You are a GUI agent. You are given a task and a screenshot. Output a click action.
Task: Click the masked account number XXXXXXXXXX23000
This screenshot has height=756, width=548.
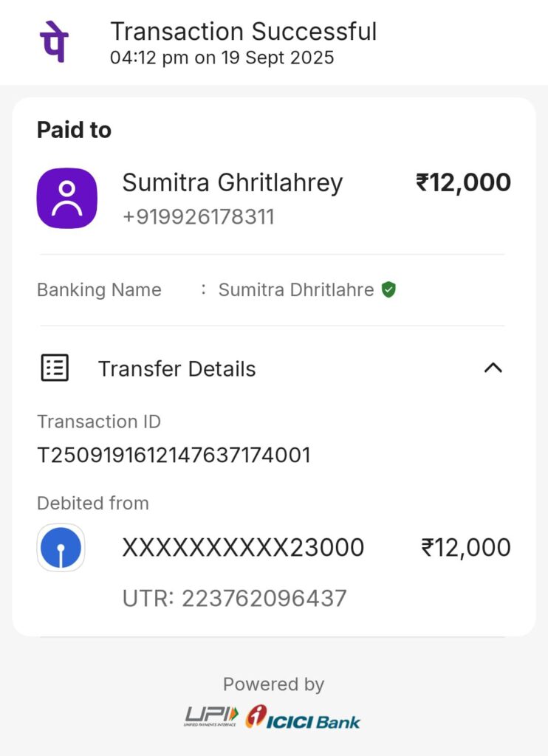pyautogui.click(x=243, y=548)
